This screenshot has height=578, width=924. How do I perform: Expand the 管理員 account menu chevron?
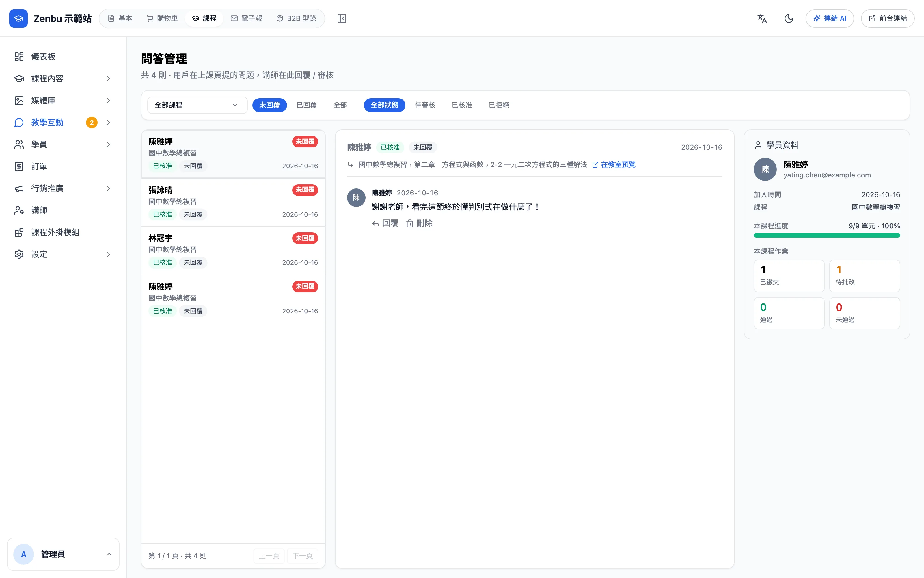pos(109,554)
